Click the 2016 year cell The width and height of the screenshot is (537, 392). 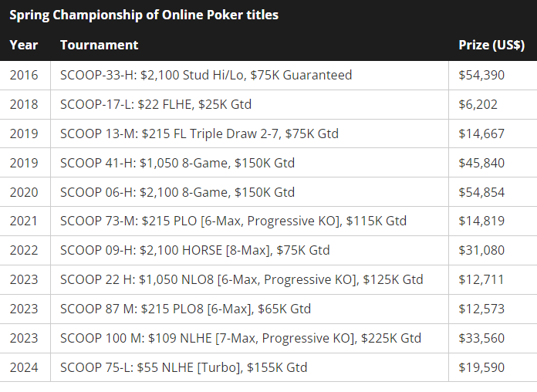[24, 75]
